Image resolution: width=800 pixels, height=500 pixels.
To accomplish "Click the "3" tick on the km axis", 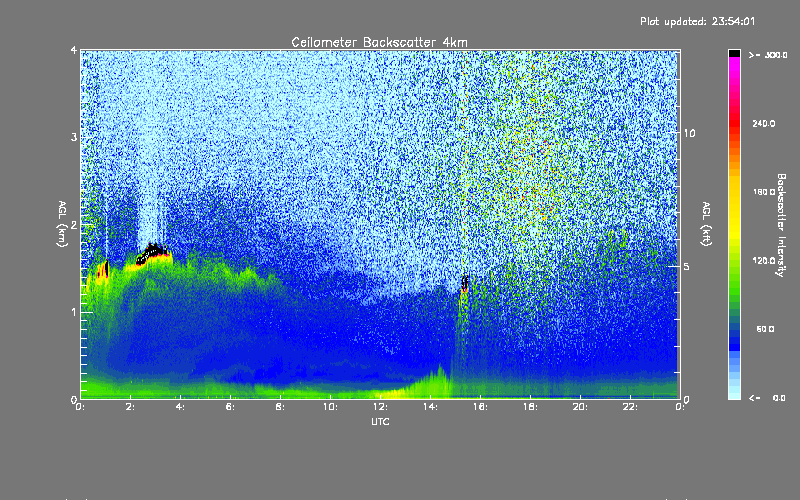I will point(74,137).
